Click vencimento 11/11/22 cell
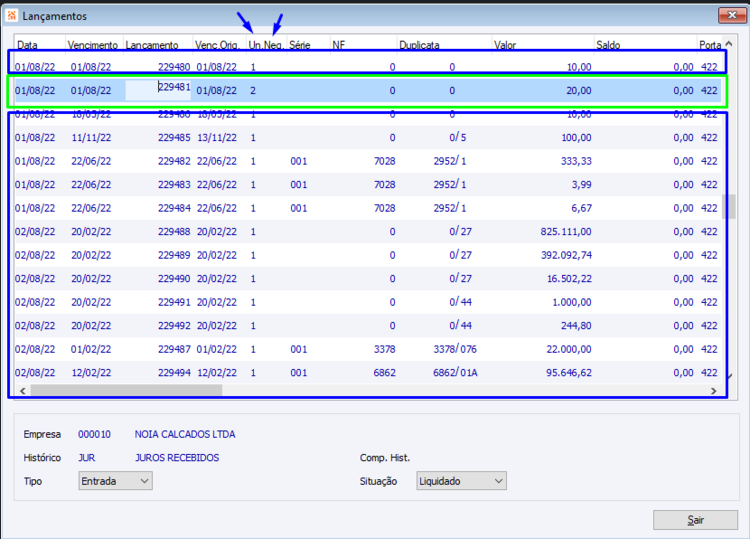This screenshot has height=539, width=750. [91, 138]
